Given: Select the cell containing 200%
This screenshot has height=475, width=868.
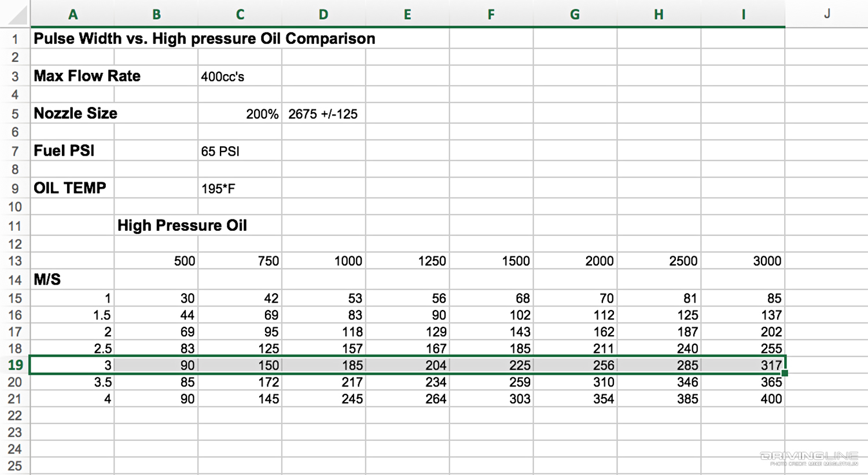Looking at the screenshot, I should click(x=239, y=114).
